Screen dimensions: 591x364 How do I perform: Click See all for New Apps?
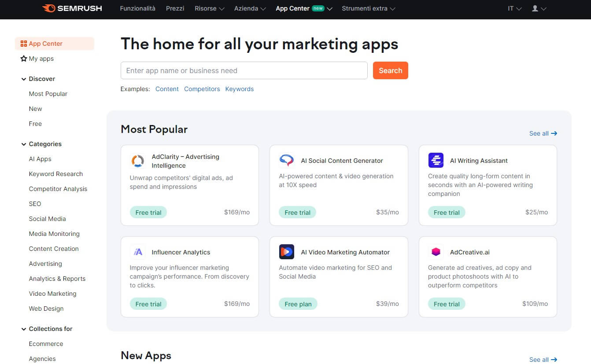click(543, 360)
